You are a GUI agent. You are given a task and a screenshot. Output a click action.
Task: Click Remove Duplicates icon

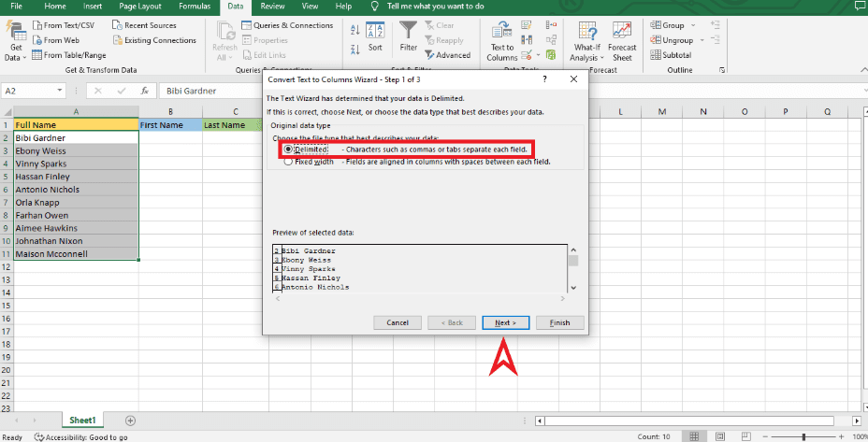coord(527,40)
